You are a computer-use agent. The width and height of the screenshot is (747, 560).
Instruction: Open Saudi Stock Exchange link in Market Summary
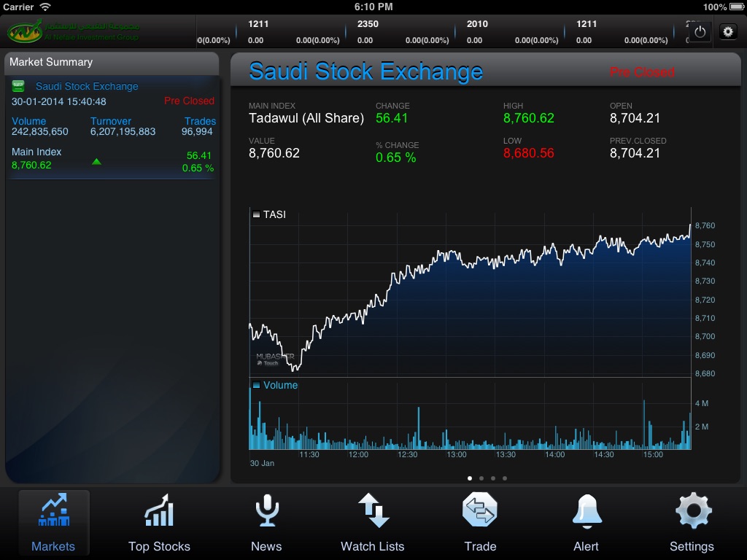pos(87,86)
